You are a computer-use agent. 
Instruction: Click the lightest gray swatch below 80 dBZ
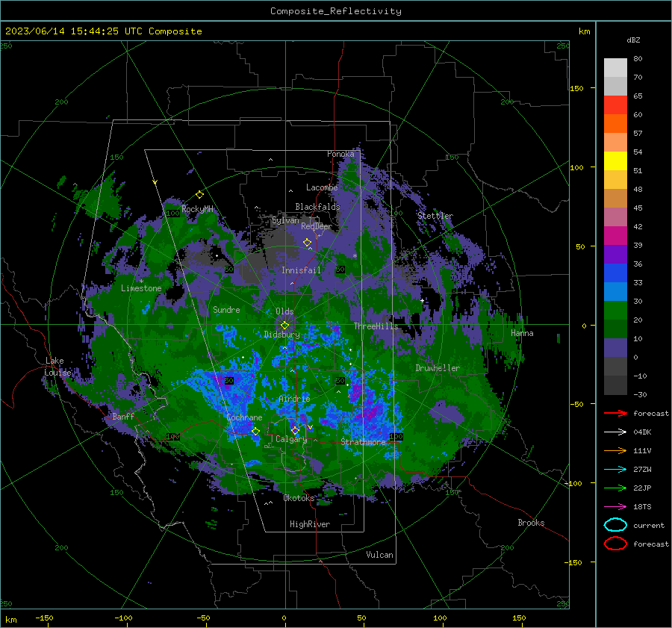coord(615,68)
